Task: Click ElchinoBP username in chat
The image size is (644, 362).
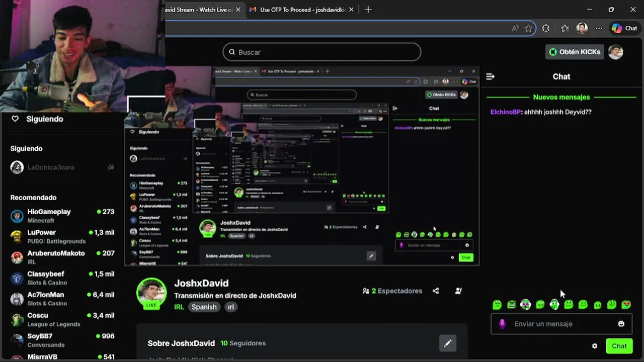Action: 506,112
